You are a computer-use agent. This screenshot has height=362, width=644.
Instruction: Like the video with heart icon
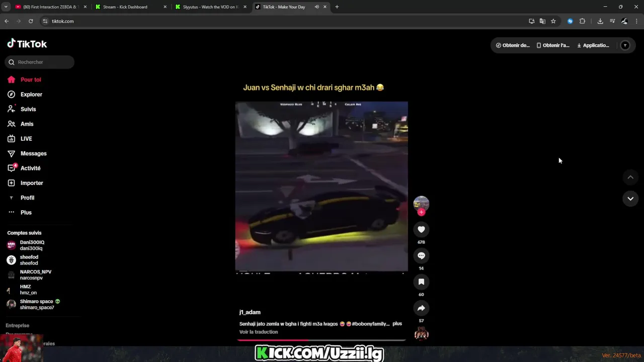[421, 230]
